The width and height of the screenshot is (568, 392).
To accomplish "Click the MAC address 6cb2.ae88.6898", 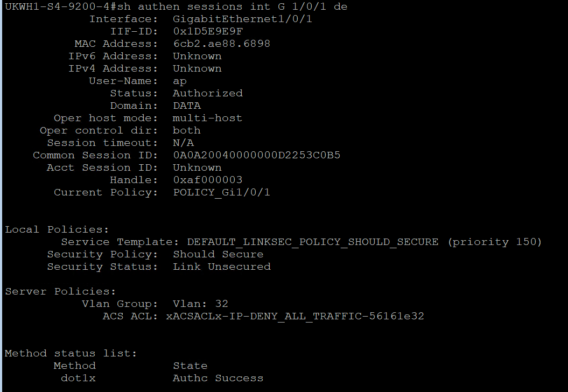I will click(x=222, y=44).
